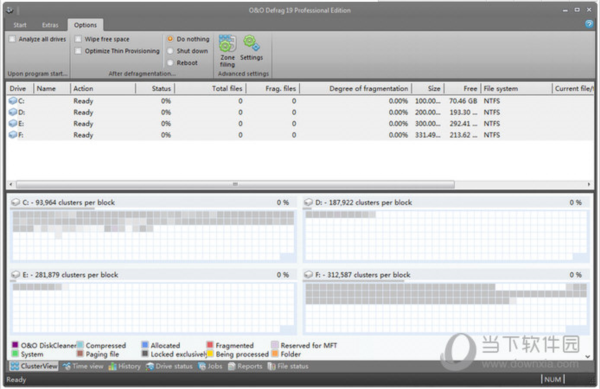Select the Shut down radio option

tap(170, 51)
